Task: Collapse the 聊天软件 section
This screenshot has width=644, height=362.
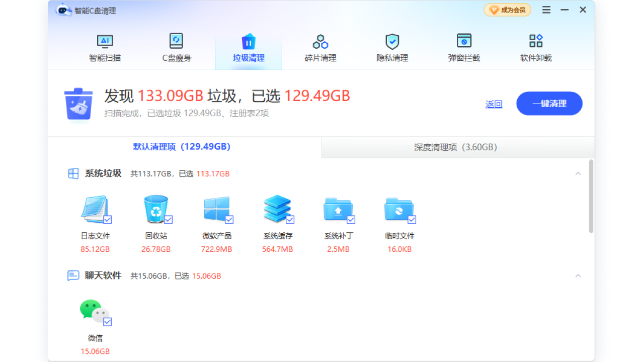Action: (578, 276)
